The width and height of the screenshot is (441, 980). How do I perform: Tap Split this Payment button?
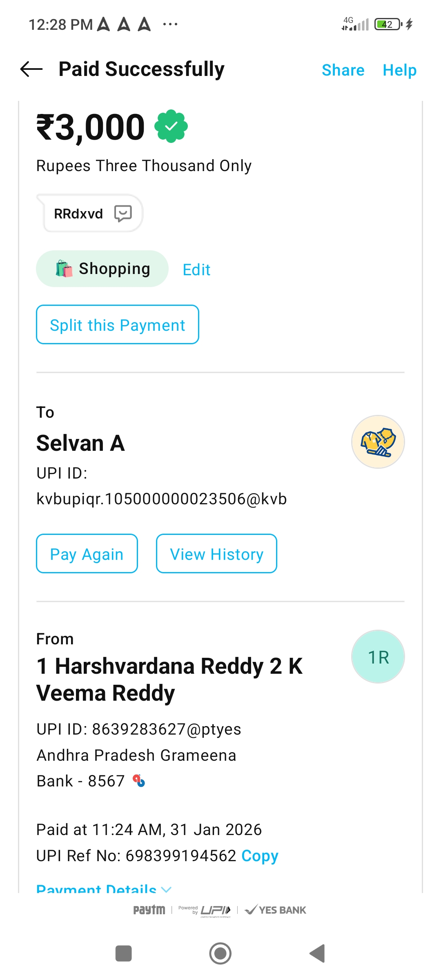pos(118,325)
